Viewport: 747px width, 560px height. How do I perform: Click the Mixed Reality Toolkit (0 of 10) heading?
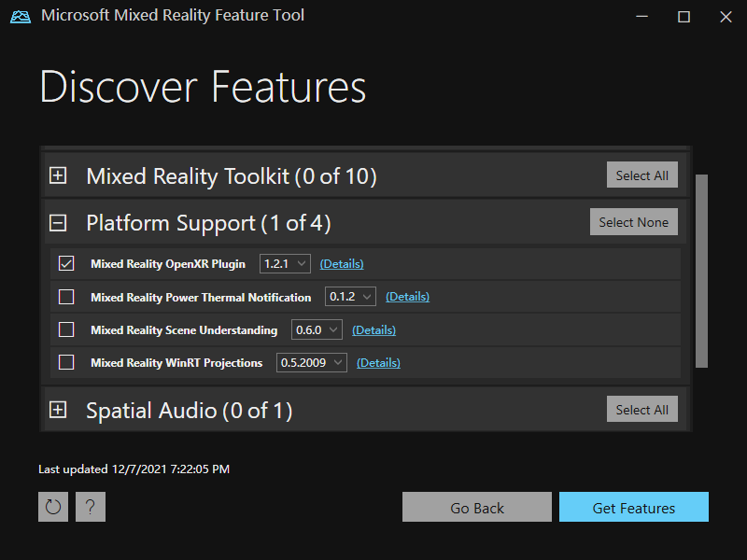pos(232,176)
